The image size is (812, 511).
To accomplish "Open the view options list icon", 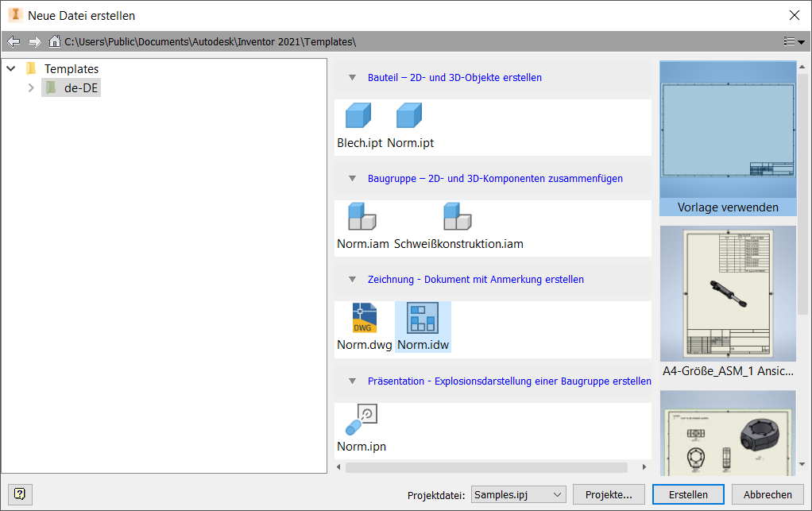I will 794,41.
